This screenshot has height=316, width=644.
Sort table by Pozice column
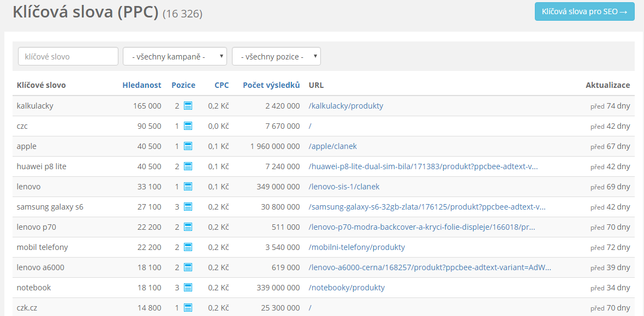point(183,85)
